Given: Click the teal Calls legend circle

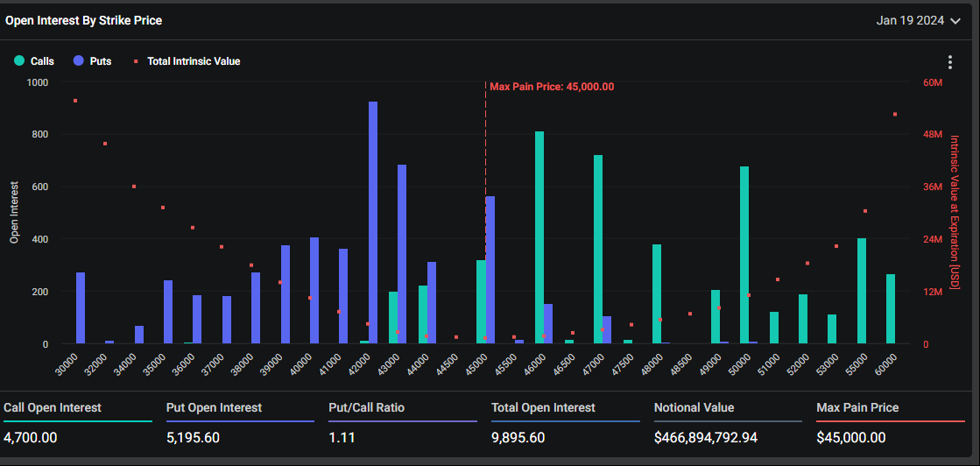Looking at the screenshot, I should 19,61.
